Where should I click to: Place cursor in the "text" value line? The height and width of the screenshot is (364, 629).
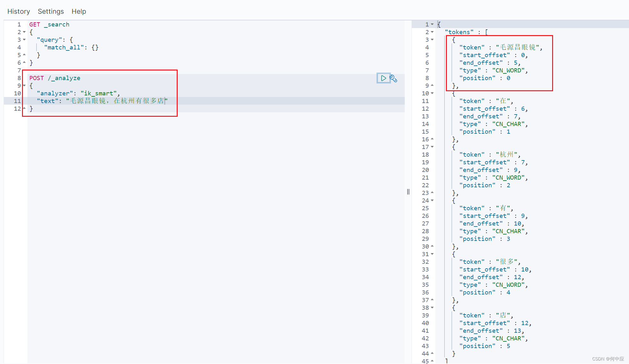pos(102,101)
